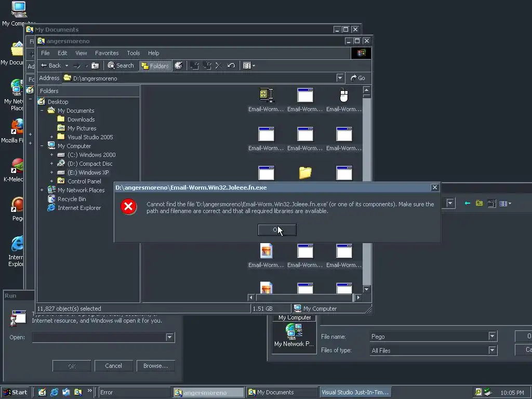This screenshot has width=532, height=399.
Task: Open the view menu icon in file dialog
Action: pyautogui.click(x=505, y=203)
